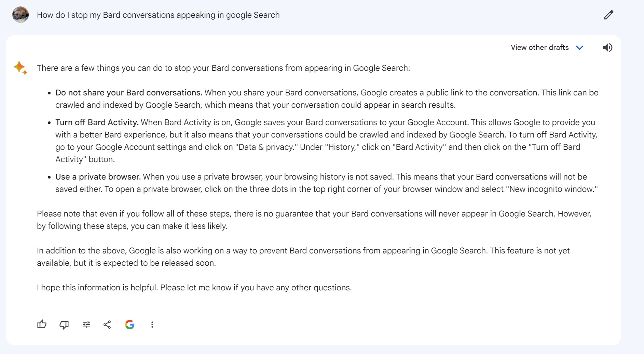This screenshot has width=644, height=354.
Task: Click the Google it icon
Action: coord(130,325)
